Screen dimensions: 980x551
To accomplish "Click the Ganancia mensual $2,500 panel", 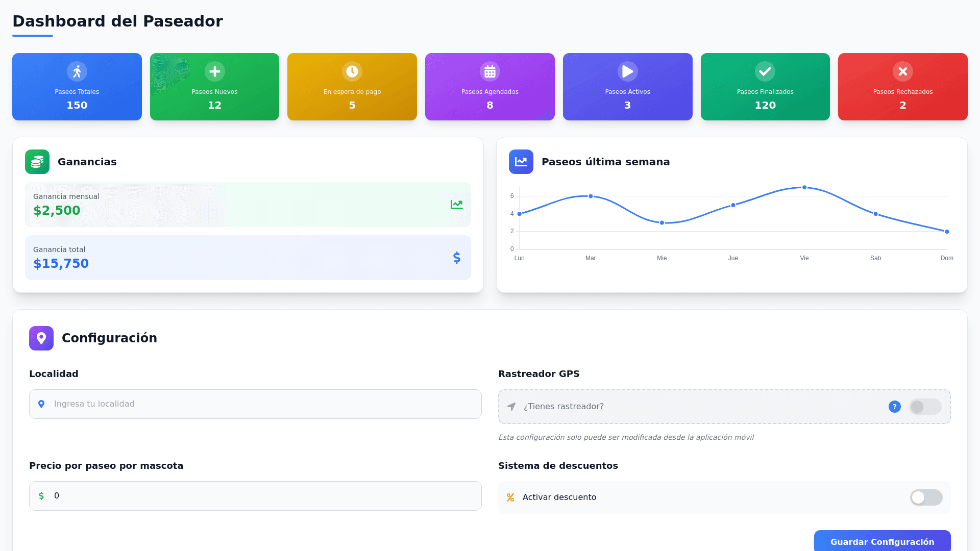I will tap(248, 205).
